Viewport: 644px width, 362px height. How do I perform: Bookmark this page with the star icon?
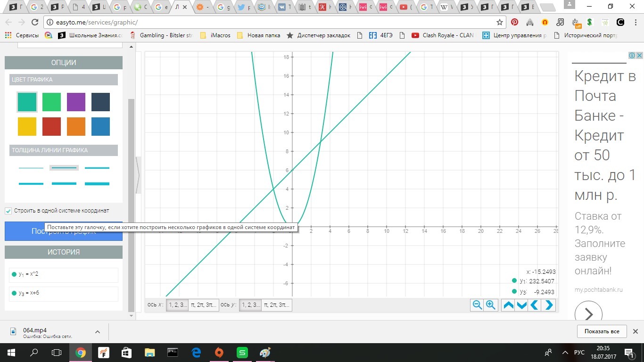click(500, 22)
